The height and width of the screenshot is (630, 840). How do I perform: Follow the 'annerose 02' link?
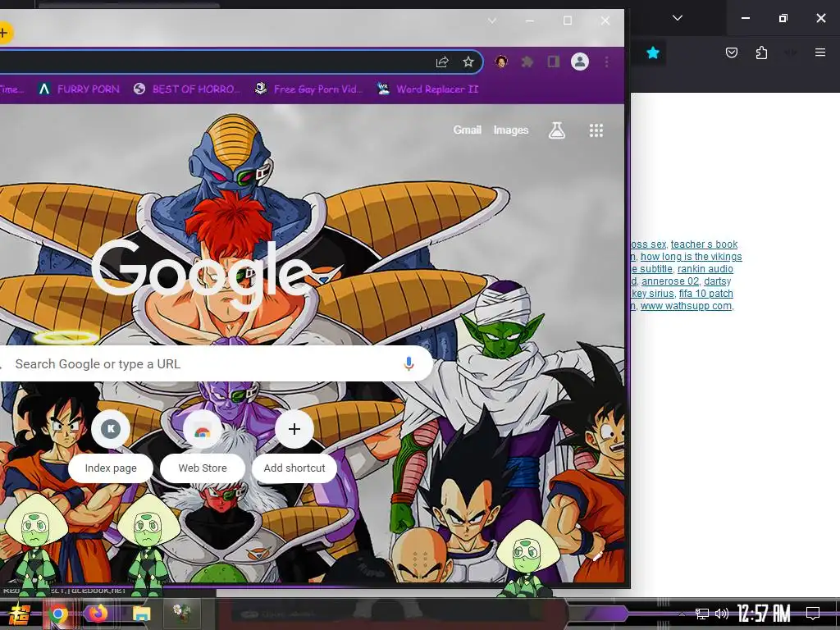tap(670, 281)
